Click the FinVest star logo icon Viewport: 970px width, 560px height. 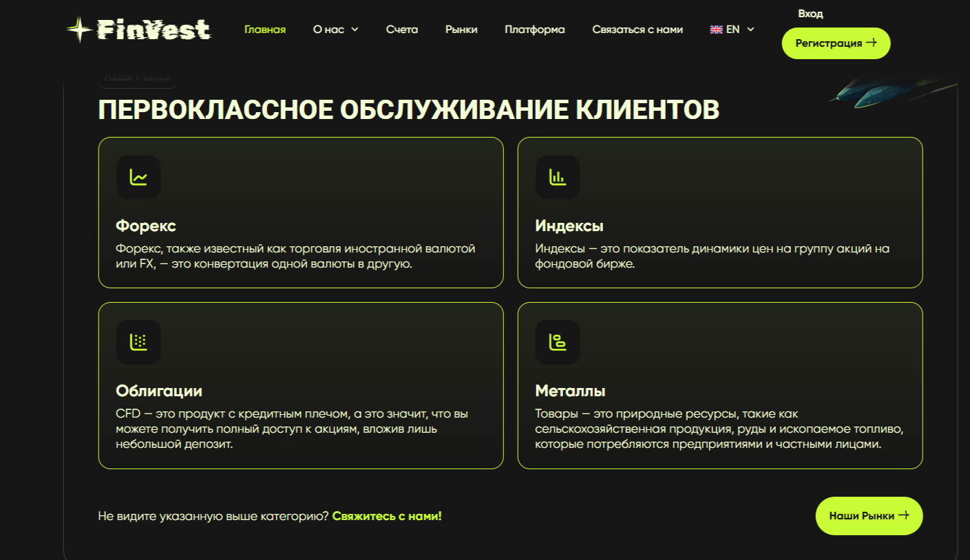[79, 30]
